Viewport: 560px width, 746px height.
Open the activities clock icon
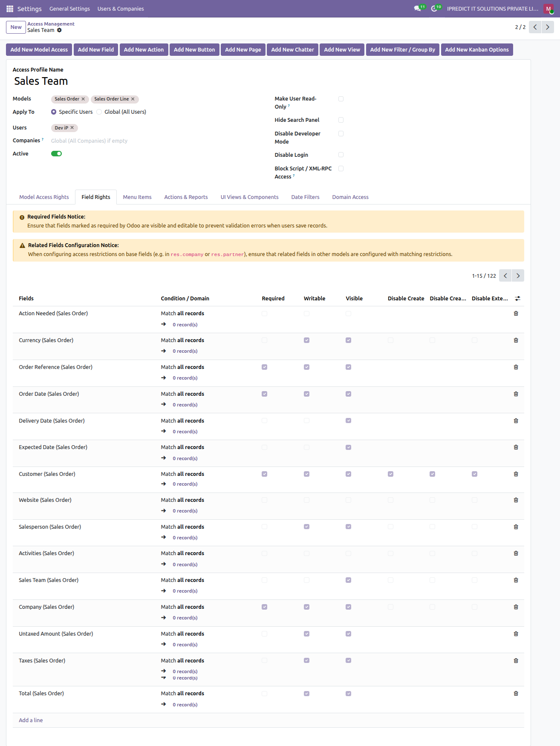434,9
